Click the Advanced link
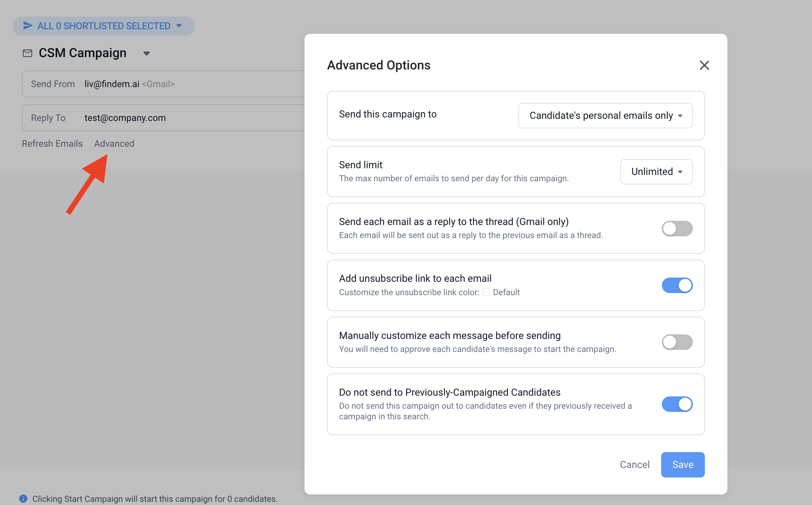Screen dimensions: 812x505 (114, 144)
